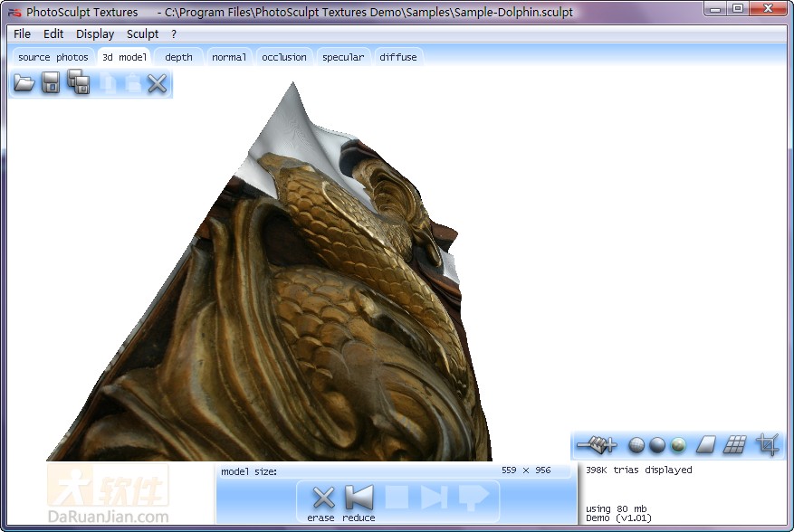Save the project with the single floppy icon
Image resolution: width=794 pixels, height=532 pixels.
click(51, 83)
